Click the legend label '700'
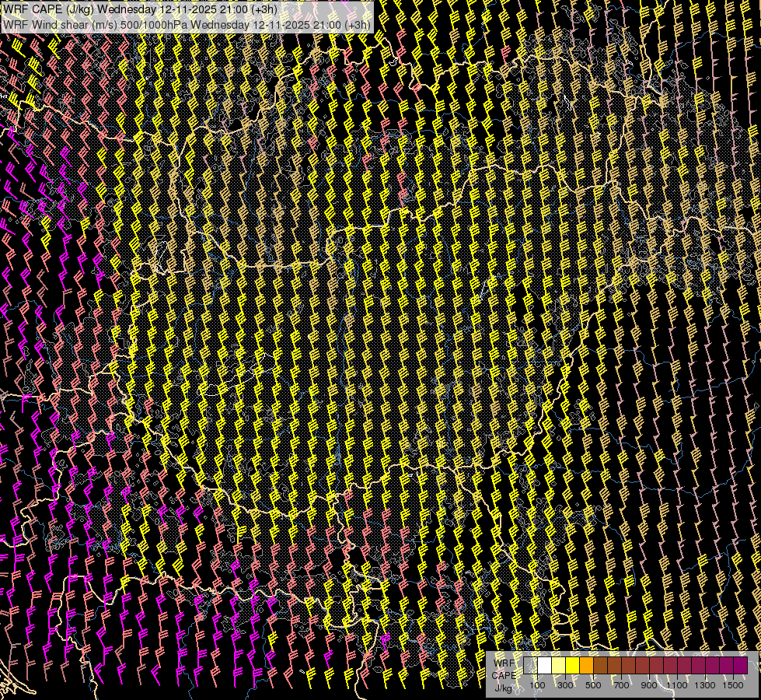The width and height of the screenshot is (761, 700). pyautogui.click(x=621, y=685)
